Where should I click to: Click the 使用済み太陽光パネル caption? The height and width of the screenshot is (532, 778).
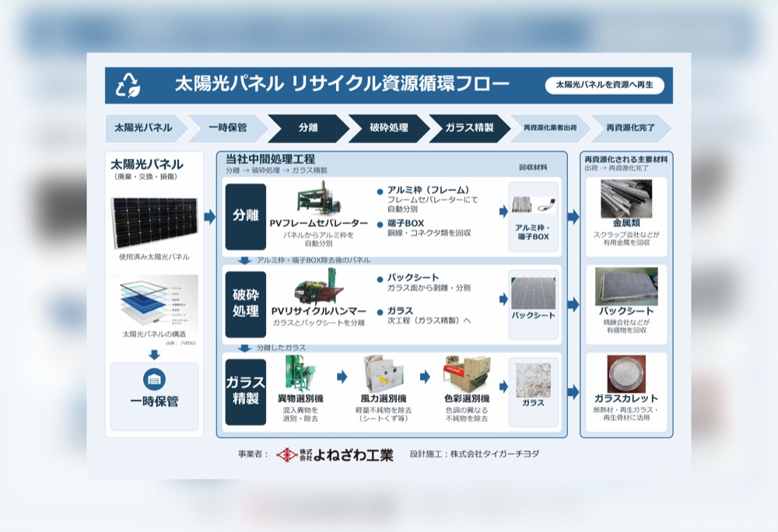coord(154,257)
